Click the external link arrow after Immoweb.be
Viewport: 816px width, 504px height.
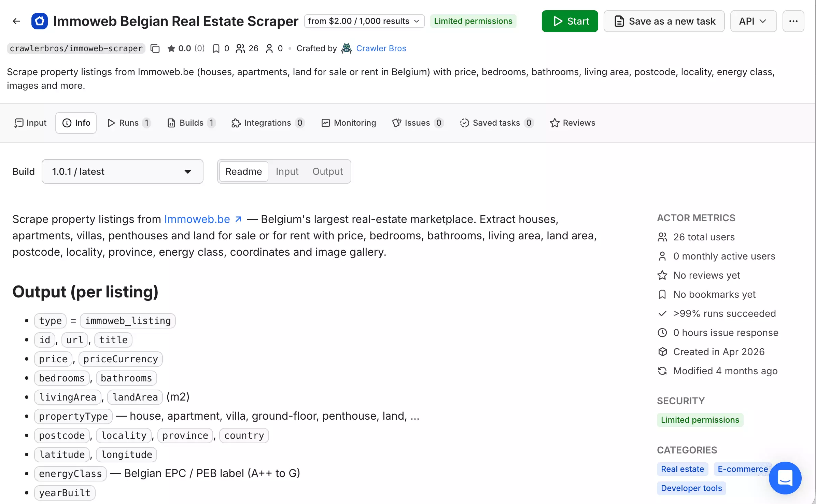point(239,219)
